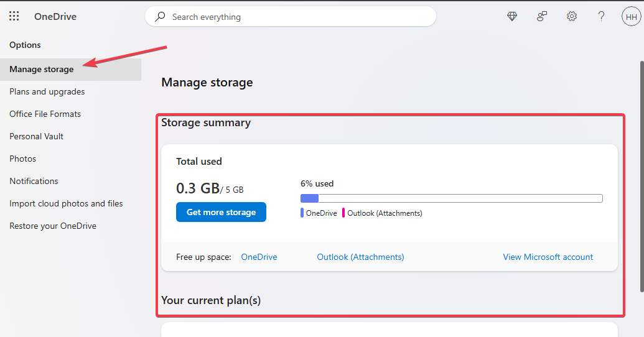Click the search magnifier icon
The height and width of the screenshot is (337, 644).
[x=160, y=16]
